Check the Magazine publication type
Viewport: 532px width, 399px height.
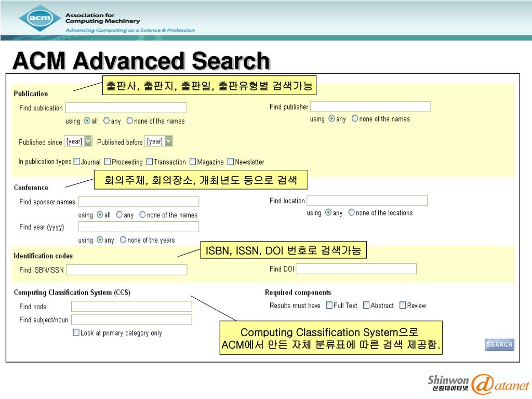click(x=193, y=162)
